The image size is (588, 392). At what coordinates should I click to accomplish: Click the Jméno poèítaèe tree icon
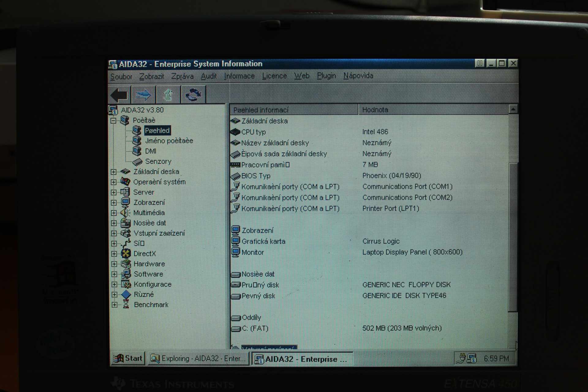[137, 141]
